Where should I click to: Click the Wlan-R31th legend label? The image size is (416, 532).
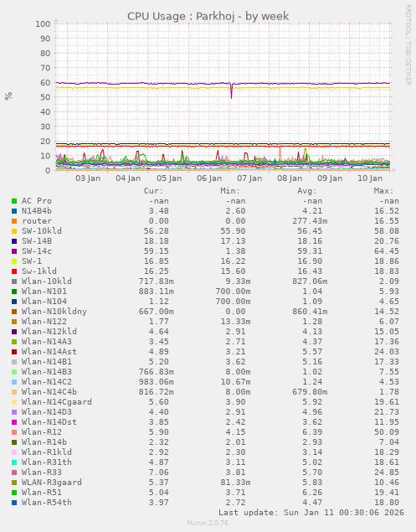click(x=47, y=462)
